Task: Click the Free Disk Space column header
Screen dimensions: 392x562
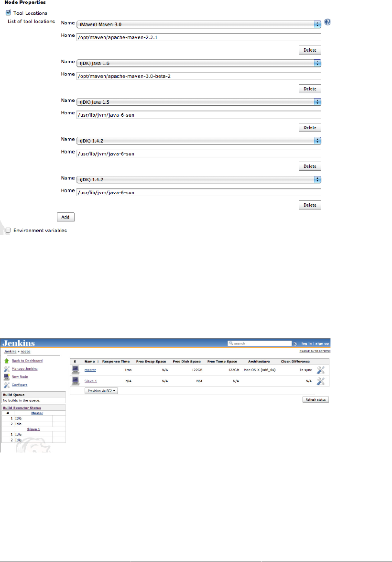Action: tap(187, 361)
